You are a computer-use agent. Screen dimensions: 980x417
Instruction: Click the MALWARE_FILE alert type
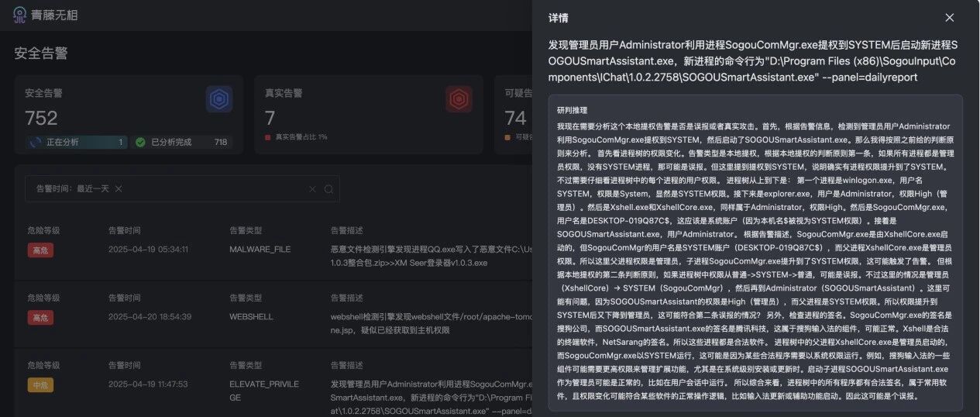click(260, 250)
